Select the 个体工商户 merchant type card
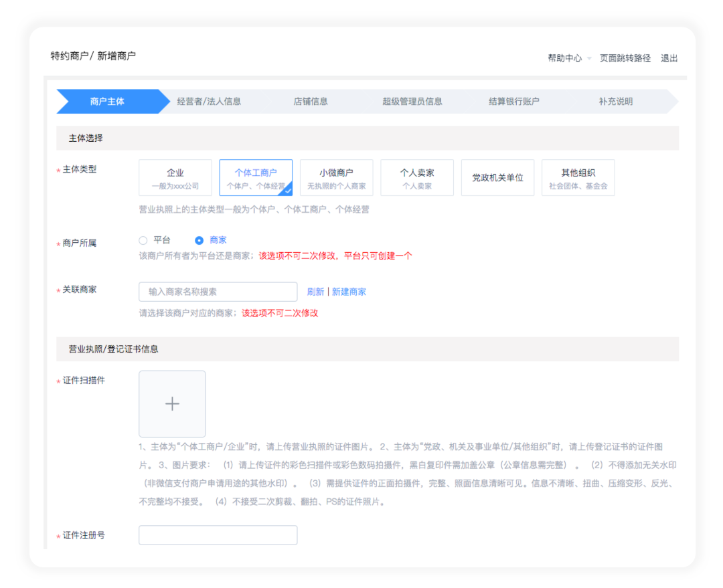 click(x=256, y=177)
